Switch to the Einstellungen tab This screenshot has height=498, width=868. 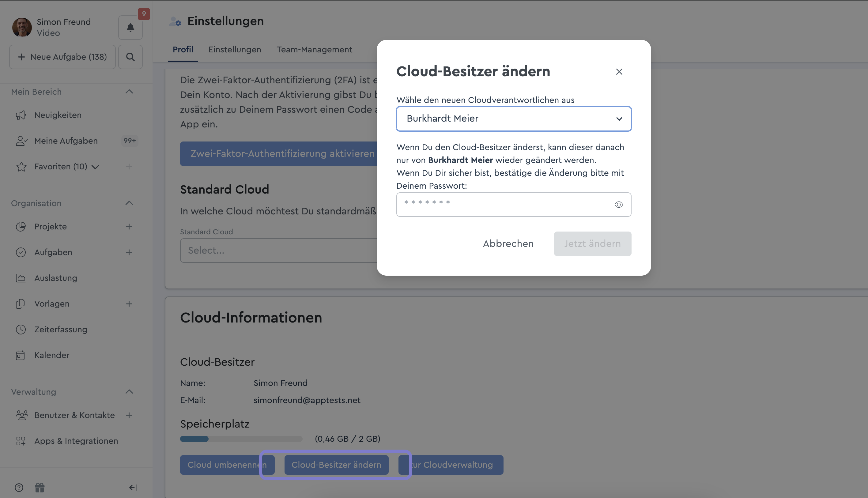click(x=235, y=50)
